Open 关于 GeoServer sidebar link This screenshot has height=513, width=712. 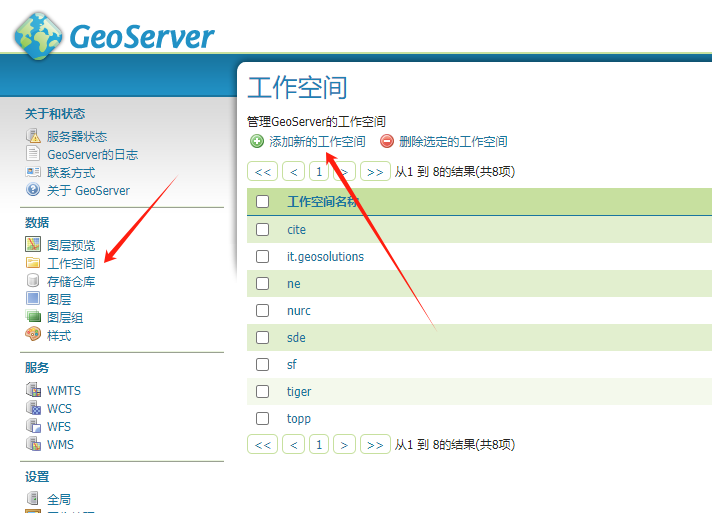coord(89,191)
